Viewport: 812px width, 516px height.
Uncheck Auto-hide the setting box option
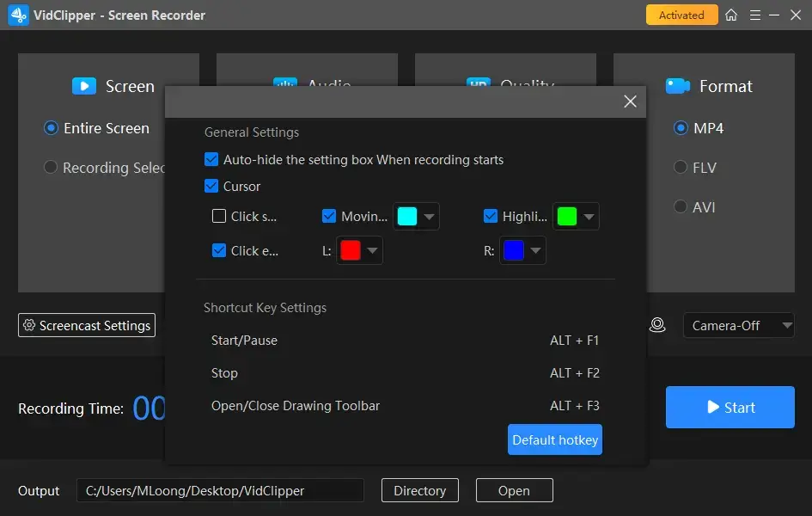point(211,160)
